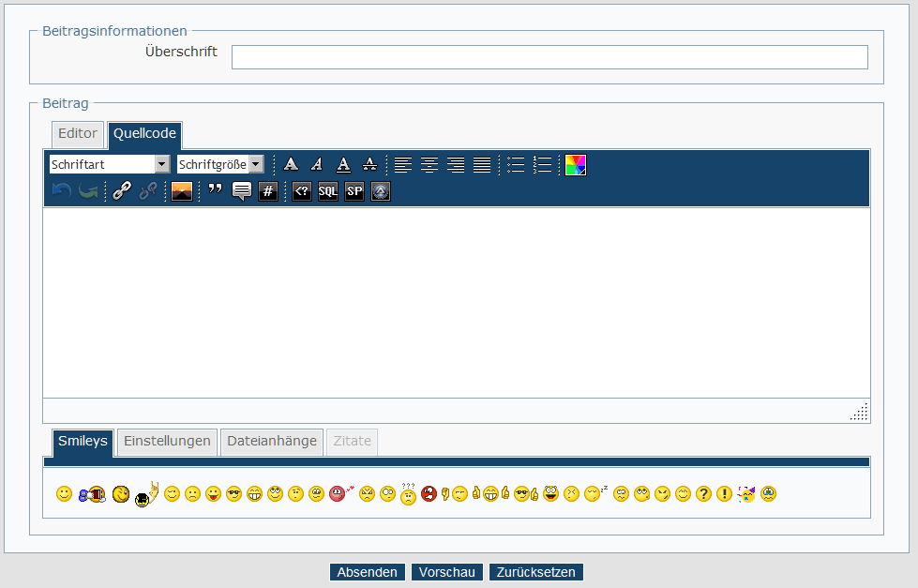918x588 pixels.
Task: Click the Vorschau button
Action: coord(447,572)
